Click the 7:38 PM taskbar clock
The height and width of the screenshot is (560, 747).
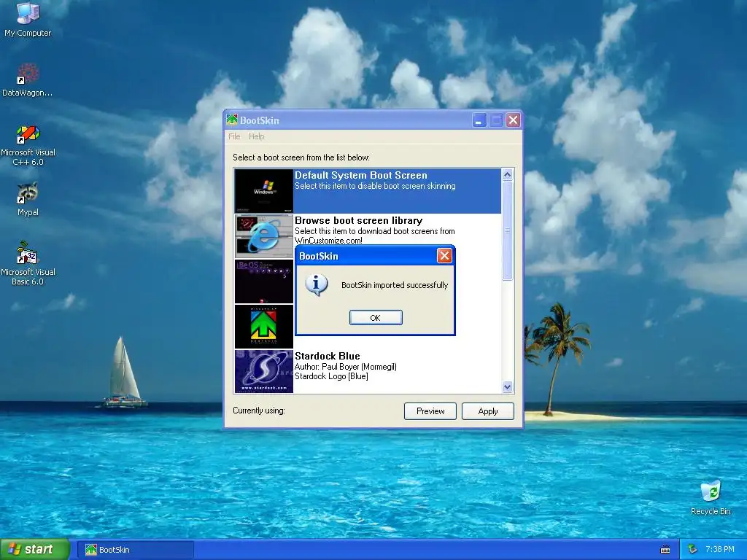[720, 550]
